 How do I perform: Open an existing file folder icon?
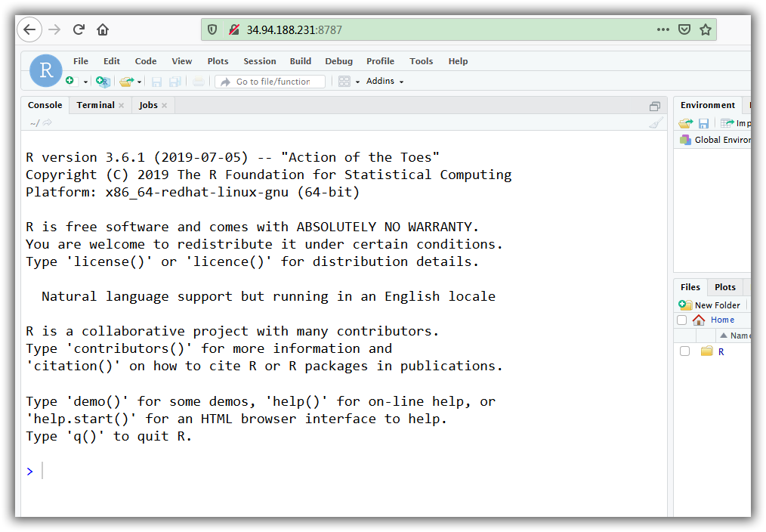click(126, 82)
